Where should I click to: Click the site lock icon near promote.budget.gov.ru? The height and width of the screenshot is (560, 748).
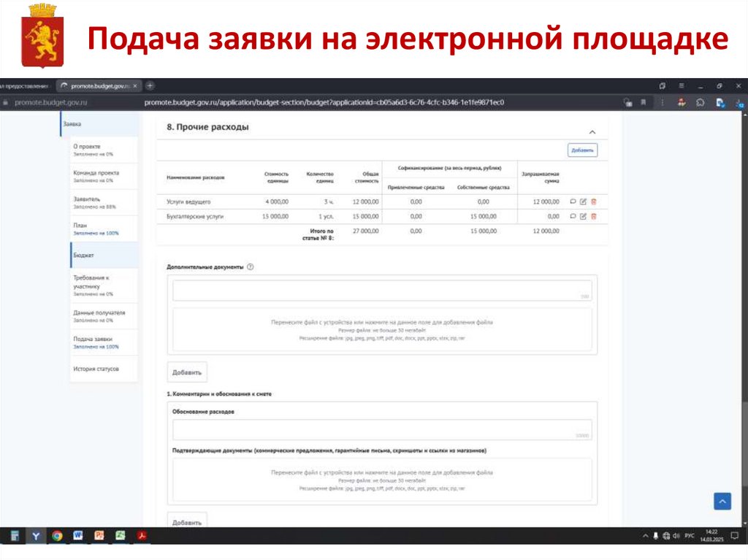6,102
